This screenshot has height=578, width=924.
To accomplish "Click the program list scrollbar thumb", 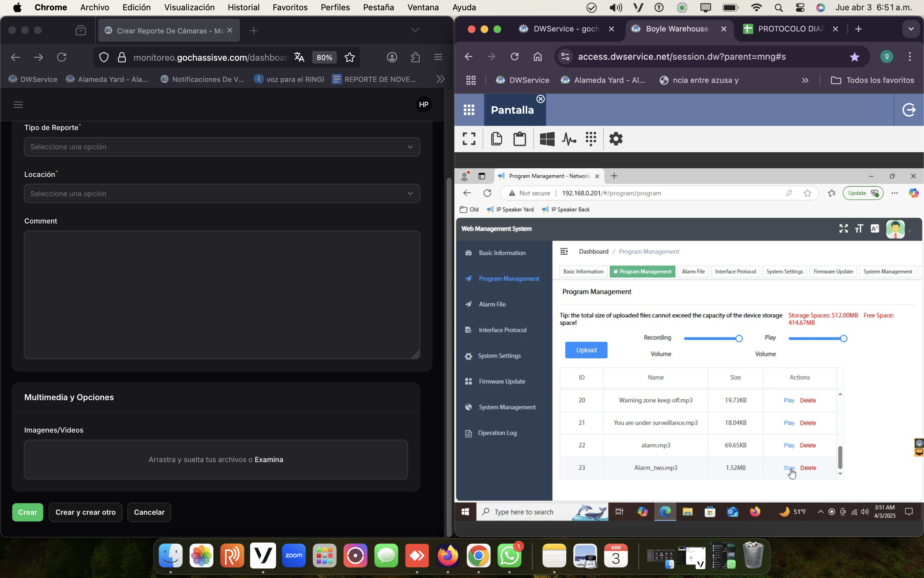I will (840, 457).
